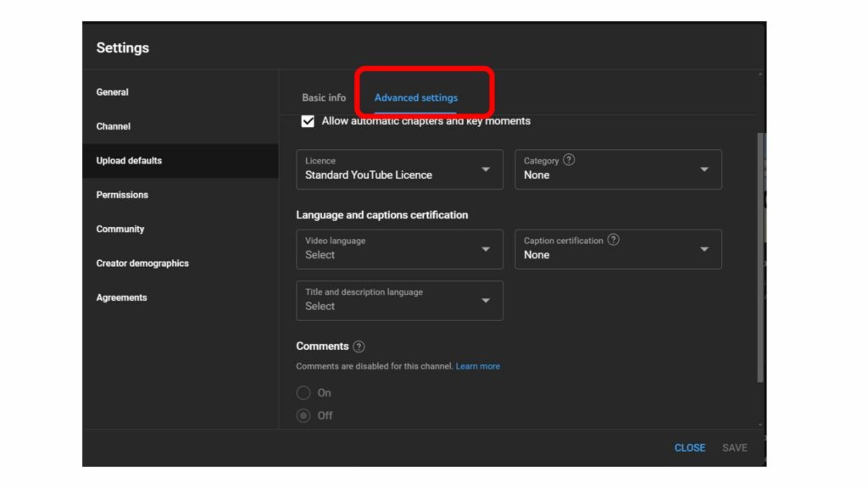Navigate to Permissions settings
The width and height of the screenshot is (868, 488).
tap(121, 194)
